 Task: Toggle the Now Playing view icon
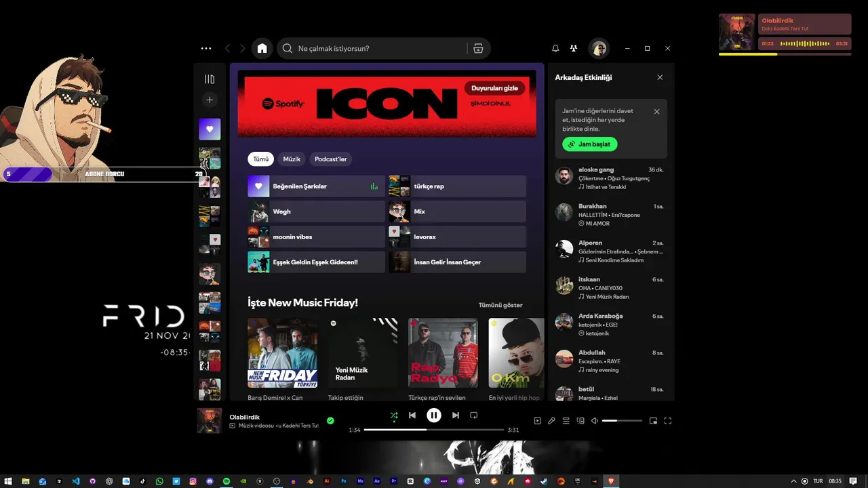point(537,421)
